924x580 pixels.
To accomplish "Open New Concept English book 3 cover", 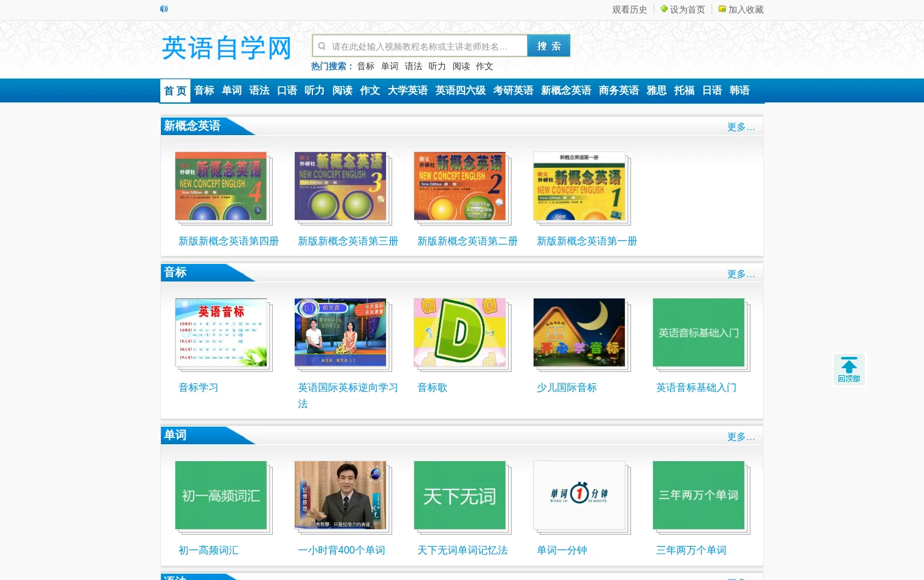I will tap(341, 186).
